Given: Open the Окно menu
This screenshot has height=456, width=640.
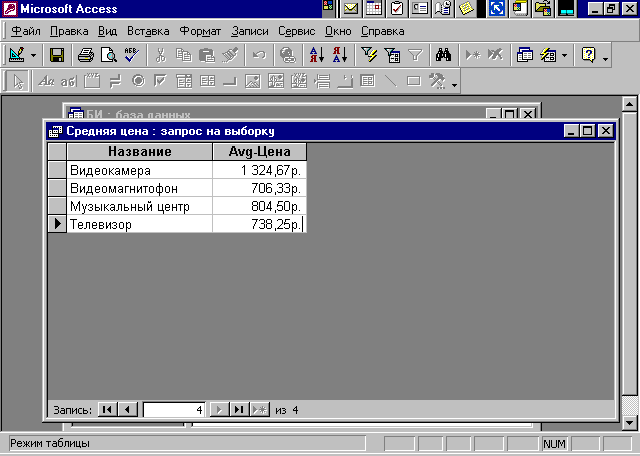Looking at the screenshot, I should click(x=338, y=31).
